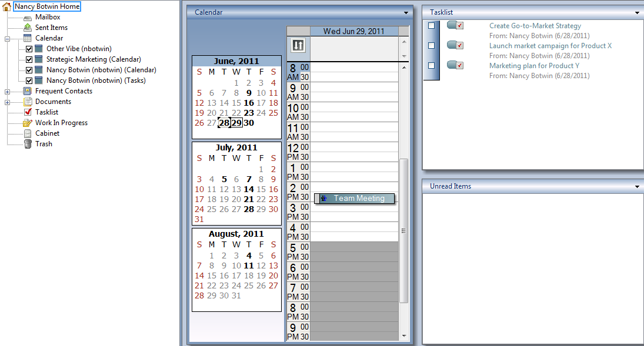Image resolution: width=644 pixels, height=346 pixels.
Task: Select June 16 in mini calendar
Action: (249, 103)
